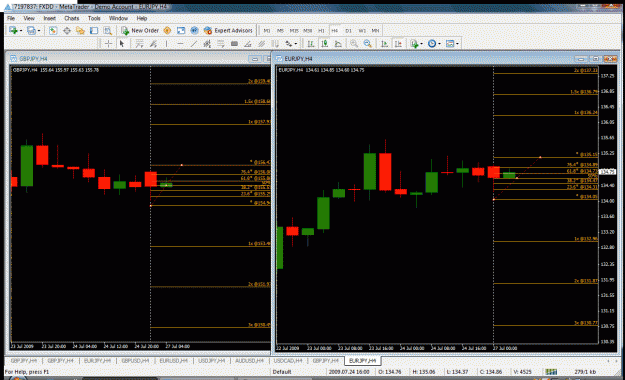Click the Periods clock icon
625x380 pixels.
pos(432,43)
